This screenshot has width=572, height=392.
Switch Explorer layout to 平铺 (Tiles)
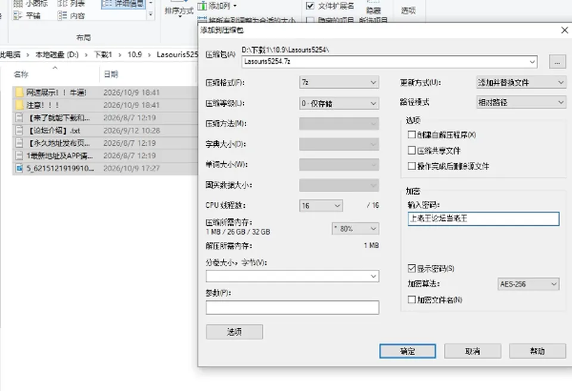27,15
